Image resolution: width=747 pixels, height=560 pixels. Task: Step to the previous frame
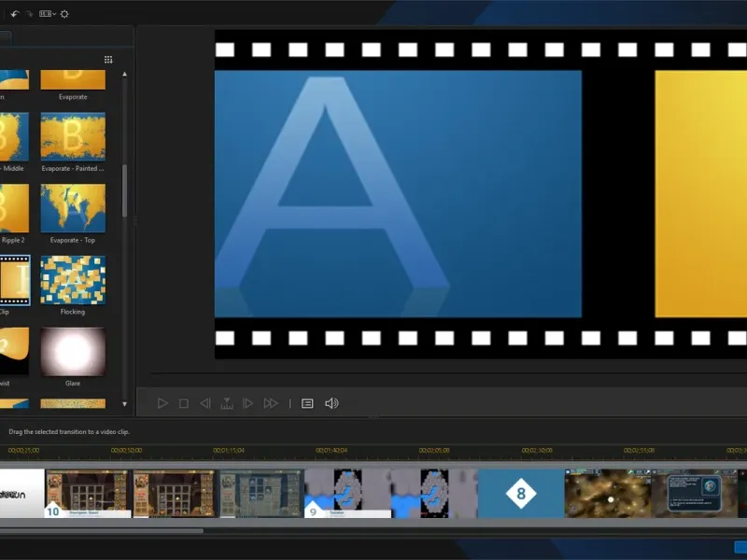204,403
